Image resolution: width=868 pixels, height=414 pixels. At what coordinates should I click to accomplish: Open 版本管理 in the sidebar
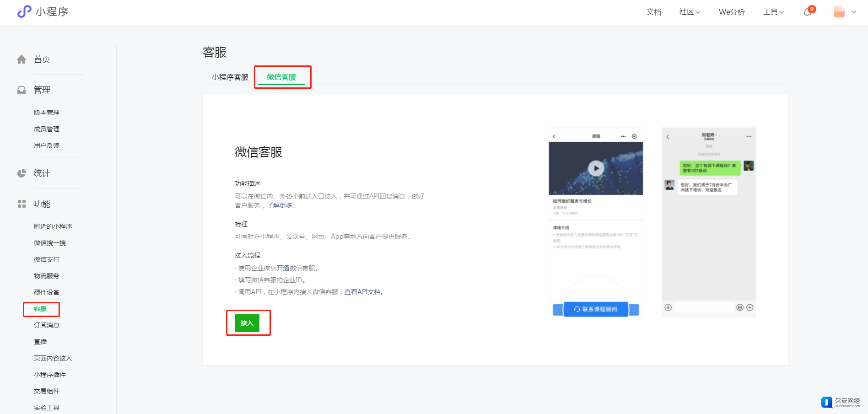pos(47,113)
